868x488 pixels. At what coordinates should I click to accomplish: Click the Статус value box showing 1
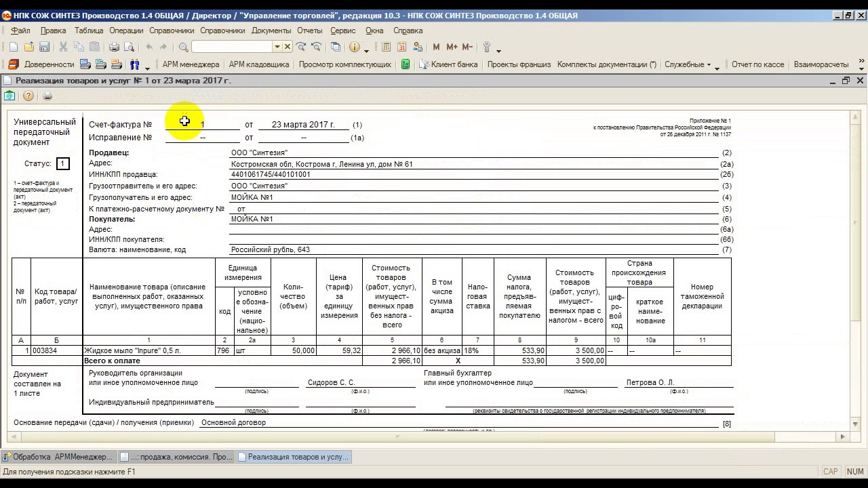[62, 164]
